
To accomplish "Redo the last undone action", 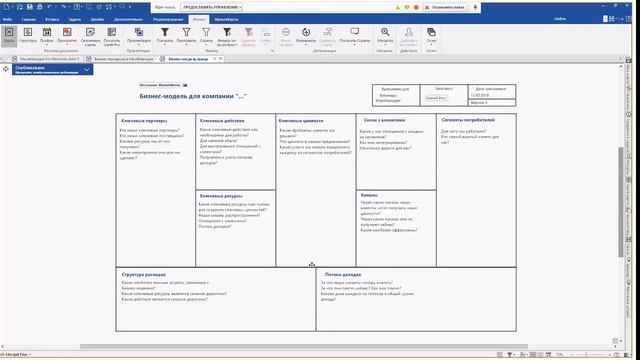I will pos(63,7).
